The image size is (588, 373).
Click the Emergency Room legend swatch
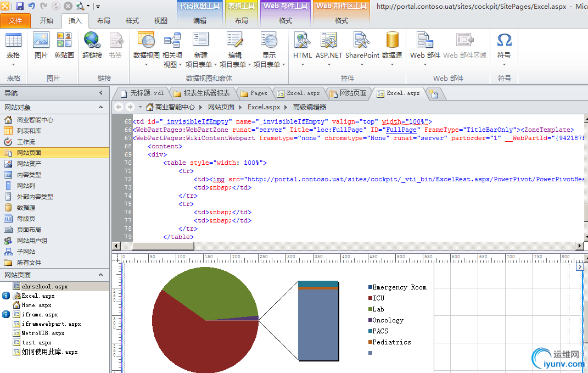(x=370, y=287)
